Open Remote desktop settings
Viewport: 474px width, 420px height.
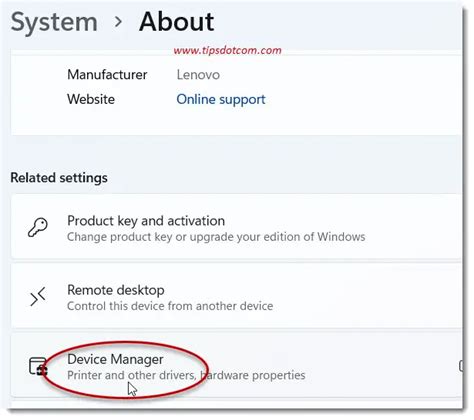237,297
